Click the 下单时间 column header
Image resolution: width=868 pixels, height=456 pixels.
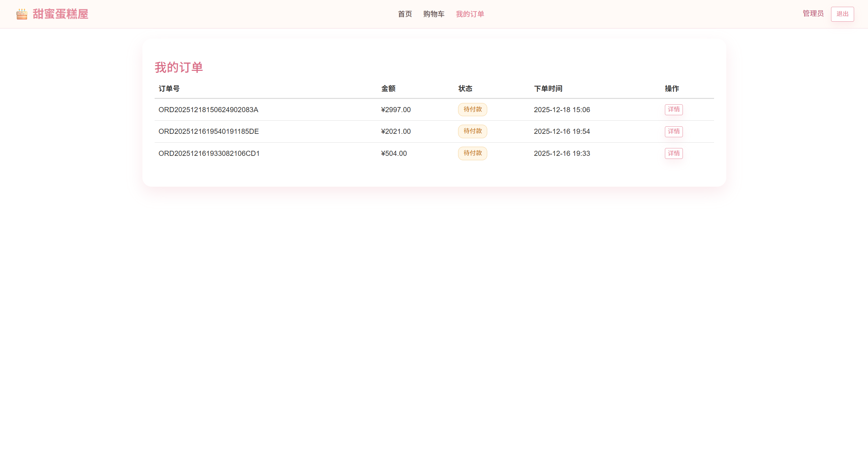click(x=548, y=89)
